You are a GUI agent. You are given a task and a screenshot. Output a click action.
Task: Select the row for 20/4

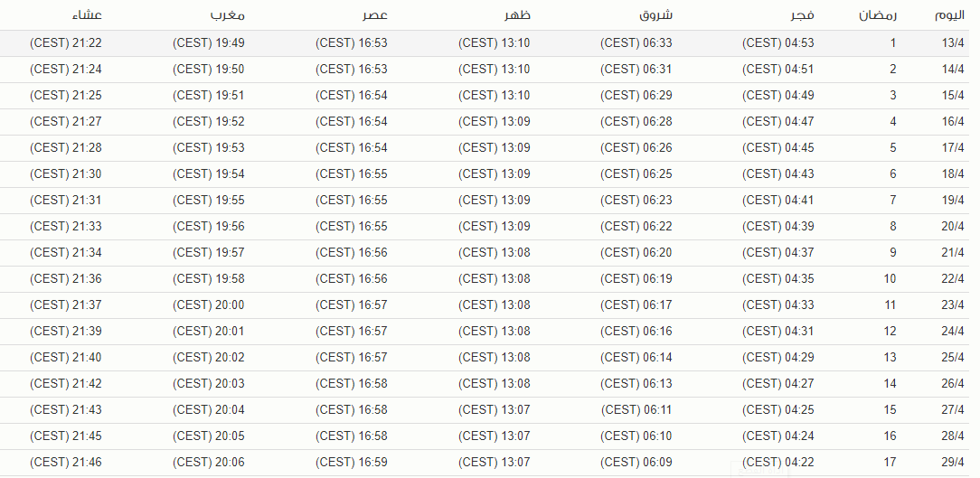click(x=485, y=226)
